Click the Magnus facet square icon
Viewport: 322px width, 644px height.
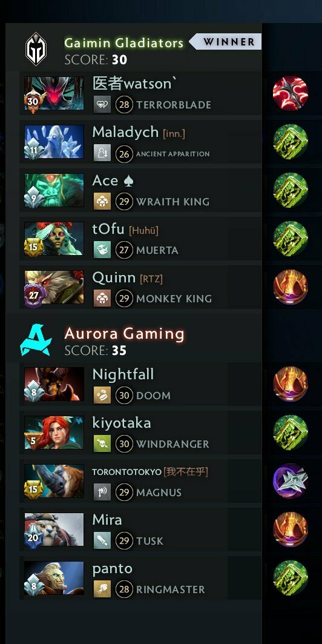tap(102, 493)
